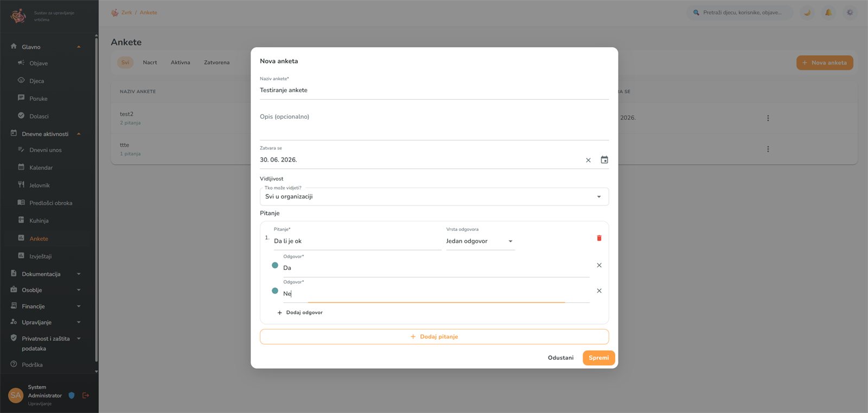Open the settings gear icon

[850, 12]
